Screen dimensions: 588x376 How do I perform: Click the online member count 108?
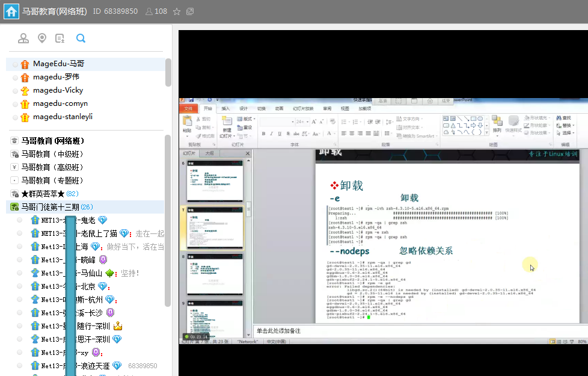coord(156,11)
